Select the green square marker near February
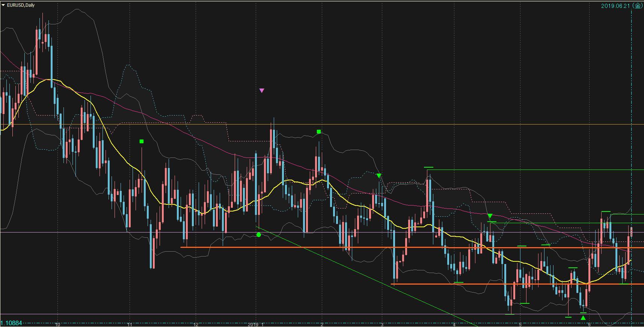 319,132
